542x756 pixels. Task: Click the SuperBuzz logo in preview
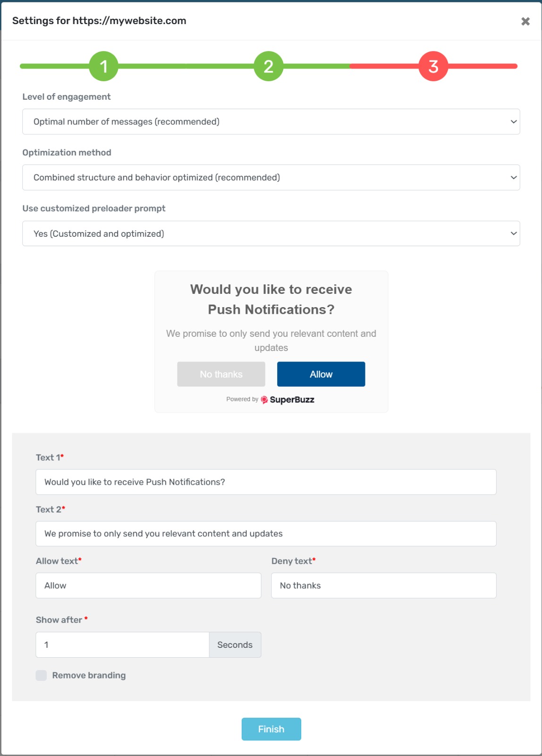point(288,400)
